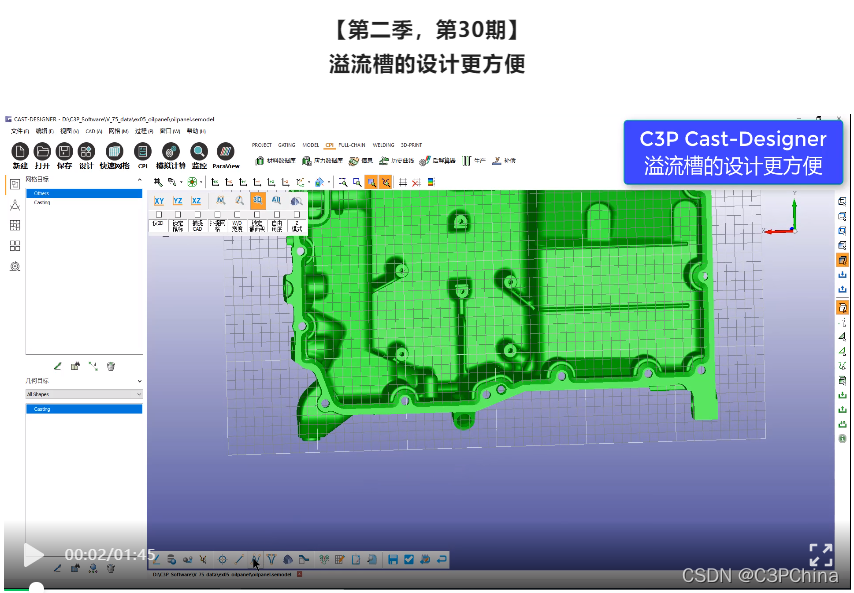Click the funnel-shaped icon in bottom toolbar
This screenshot has height=593, width=854.
pyautogui.click(x=271, y=559)
